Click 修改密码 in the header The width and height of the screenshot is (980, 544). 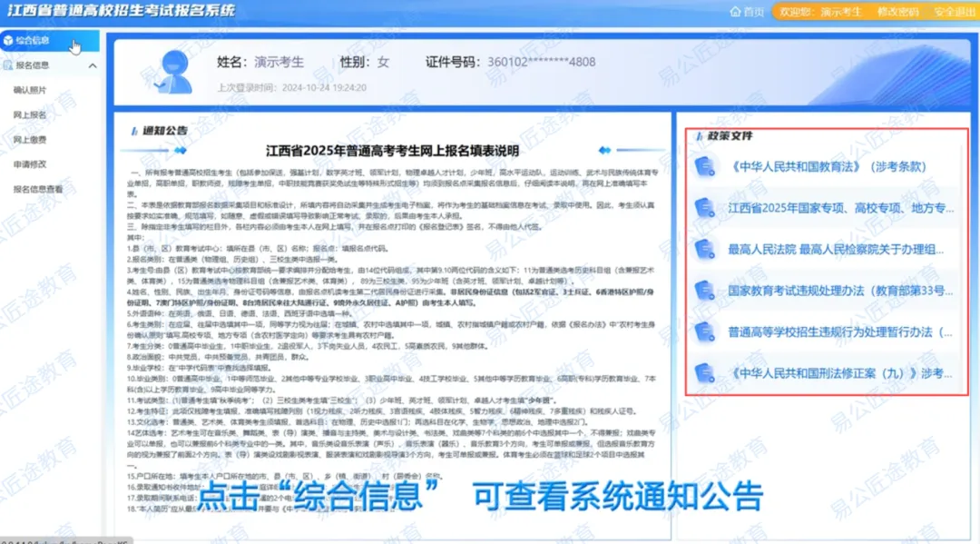(x=897, y=12)
